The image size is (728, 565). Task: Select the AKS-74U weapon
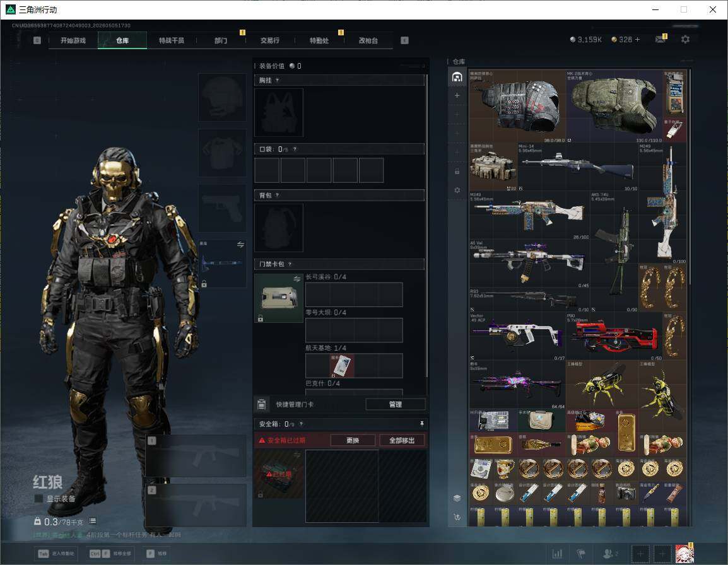pos(614,251)
